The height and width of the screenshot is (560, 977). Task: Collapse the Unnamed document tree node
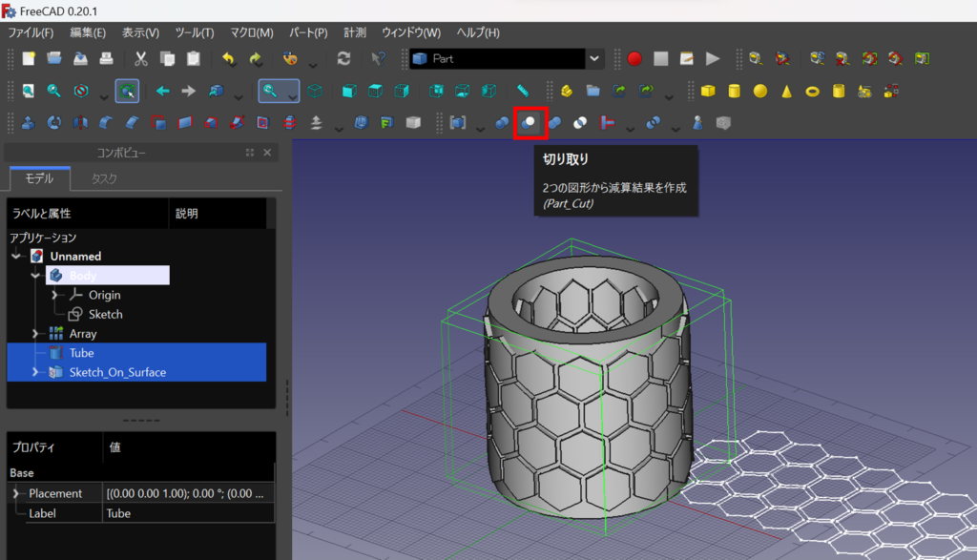[x=16, y=256]
